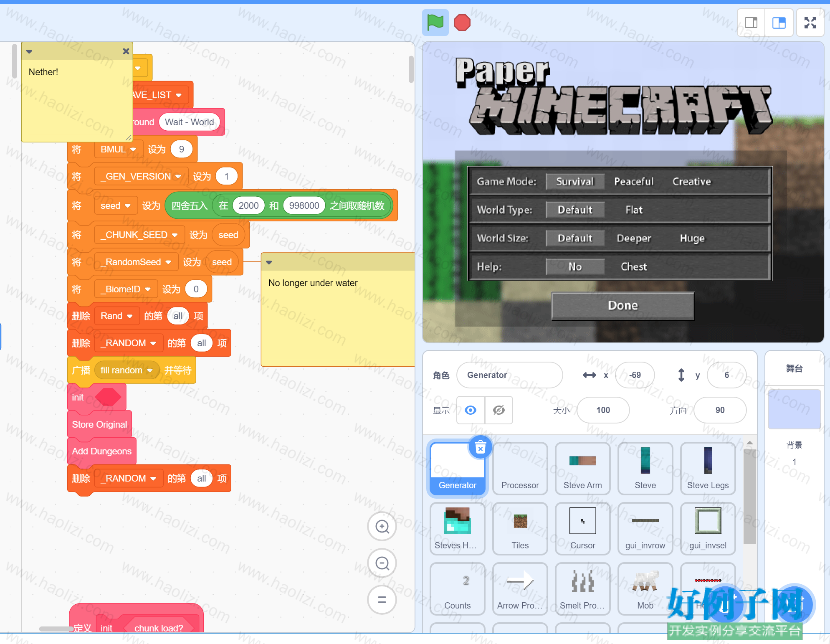Select the gui_invsel sprite
Screen dimensions: 830x644
tap(708, 529)
